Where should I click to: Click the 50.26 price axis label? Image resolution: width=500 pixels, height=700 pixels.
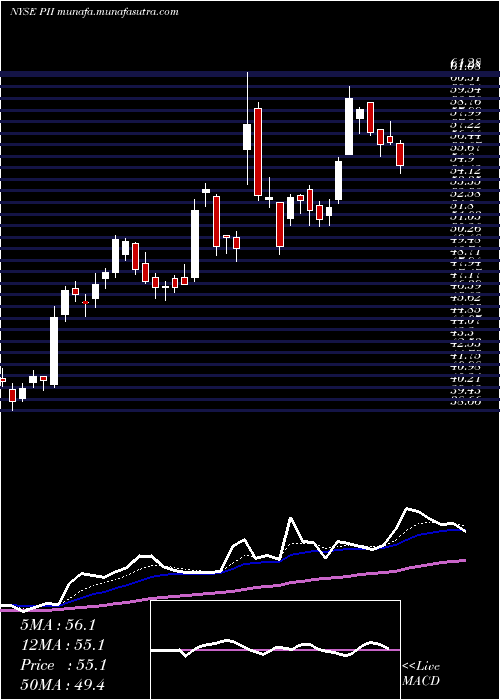pyautogui.click(x=465, y=229)
